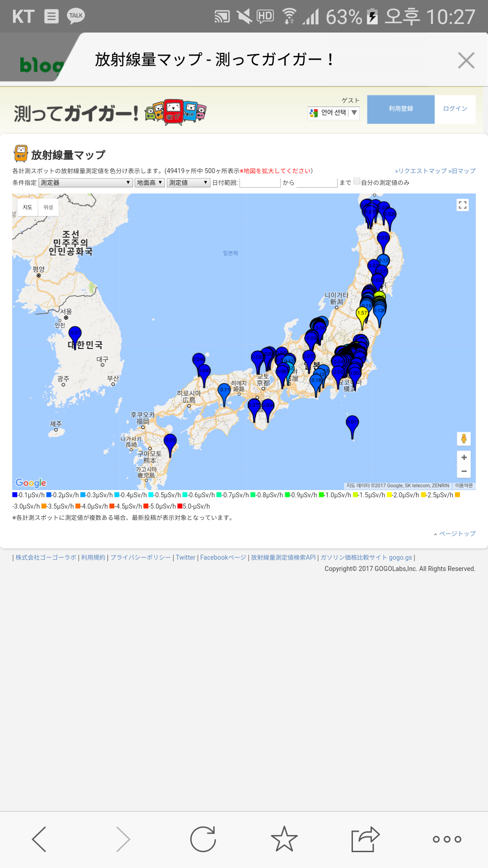This screenshot has height=868, width=488.
Task: Open the 旧マップ link
Action: (462, 171)
